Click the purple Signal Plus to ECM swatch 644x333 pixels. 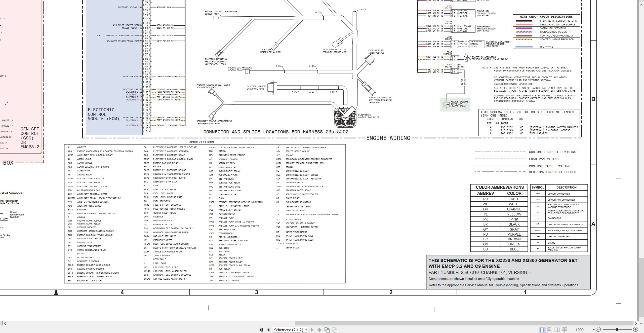click(524, 28)
